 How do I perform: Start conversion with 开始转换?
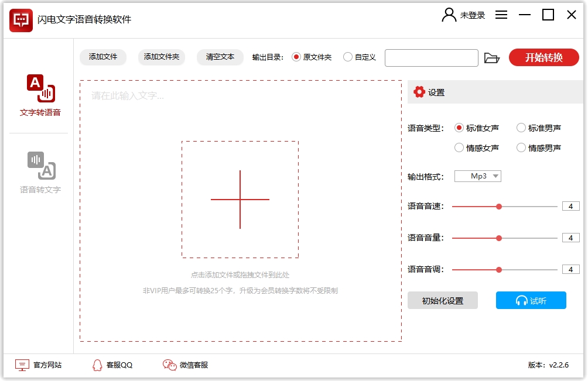pos(543,57)
